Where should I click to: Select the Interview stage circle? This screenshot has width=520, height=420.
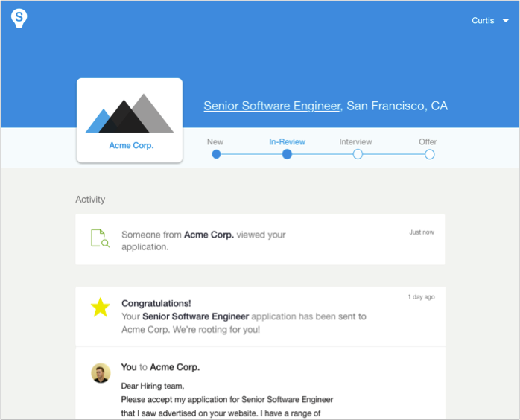[358, 154]
